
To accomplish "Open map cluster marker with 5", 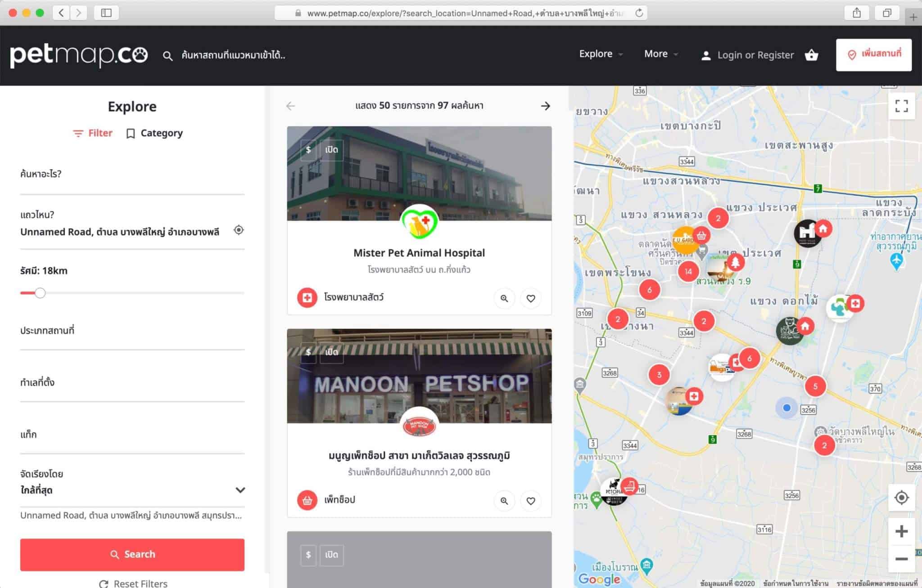I will pos(815,386).
